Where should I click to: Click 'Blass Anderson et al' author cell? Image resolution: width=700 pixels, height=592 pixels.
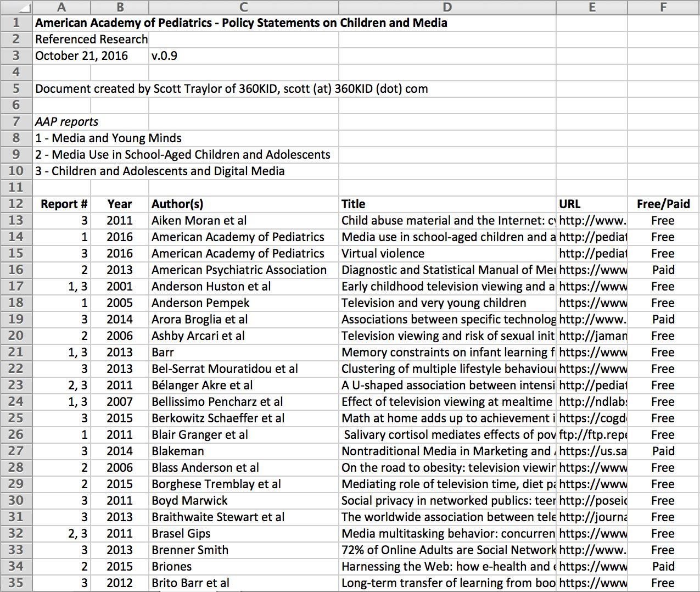[244, 467]
